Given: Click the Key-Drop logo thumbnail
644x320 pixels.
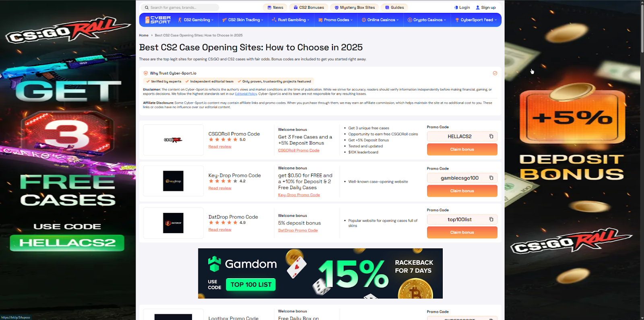Looking at the screenshot, I should pyautogui.click(x=173, y=181).
